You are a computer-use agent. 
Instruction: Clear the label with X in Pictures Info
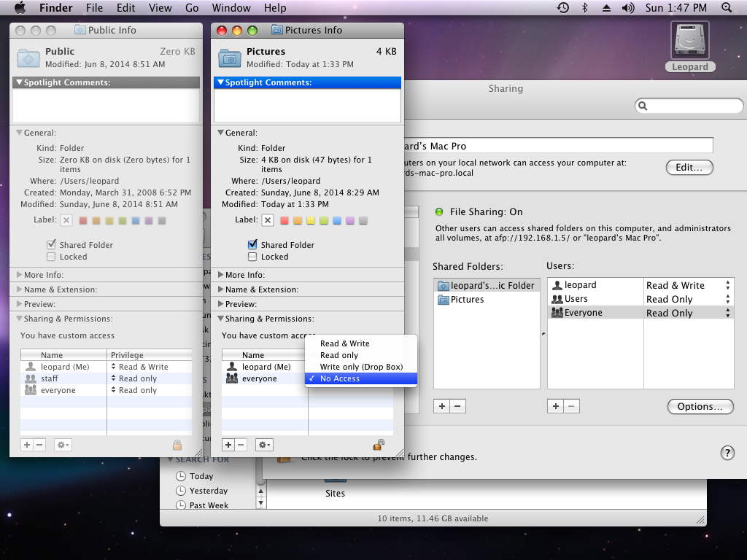(268, 220)
